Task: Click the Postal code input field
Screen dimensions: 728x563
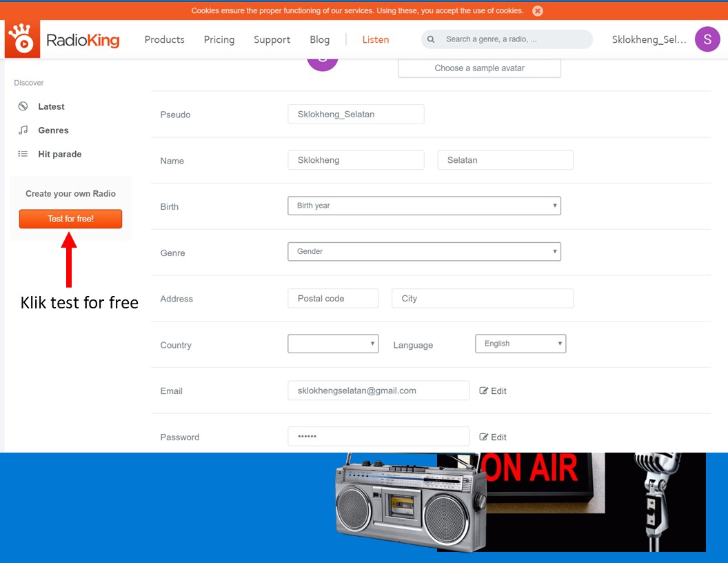Action: (x=333, y=298)
